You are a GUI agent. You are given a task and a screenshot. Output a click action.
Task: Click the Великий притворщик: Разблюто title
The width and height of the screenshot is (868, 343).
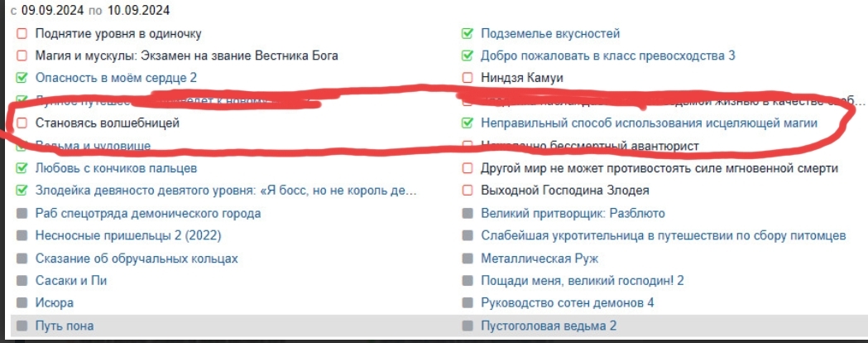573,214
